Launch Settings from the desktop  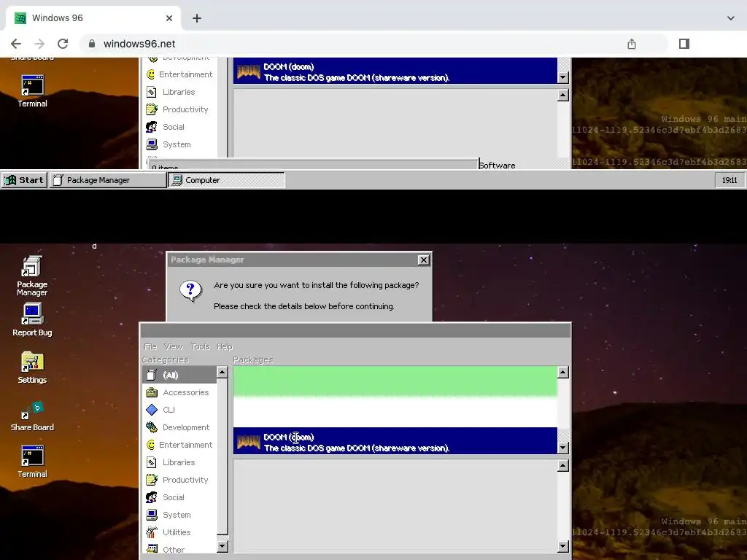pos(32,367)
